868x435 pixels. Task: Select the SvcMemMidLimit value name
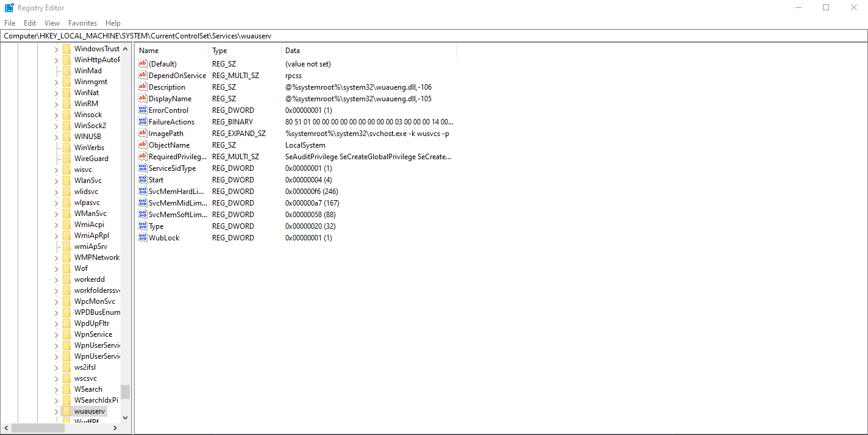pos(178,203)
